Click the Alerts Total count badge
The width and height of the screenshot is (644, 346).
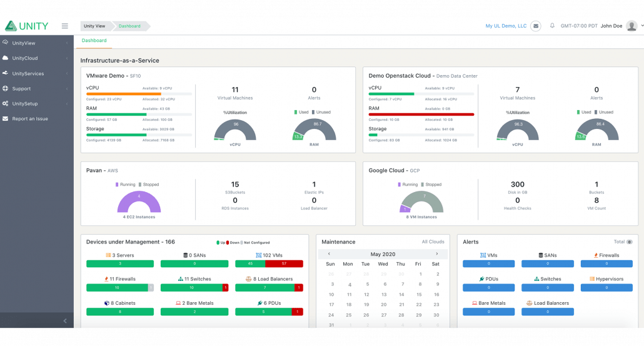630,242
